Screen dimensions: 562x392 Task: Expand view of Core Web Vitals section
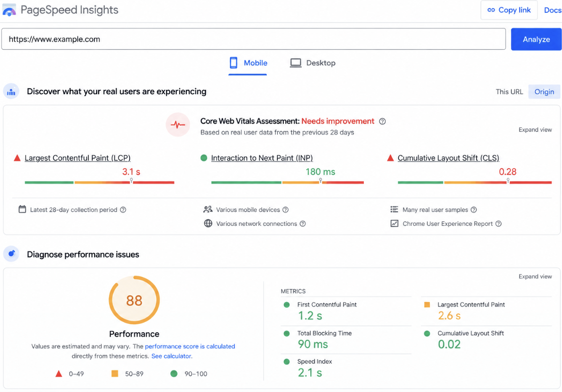click(x=535, y=130)
